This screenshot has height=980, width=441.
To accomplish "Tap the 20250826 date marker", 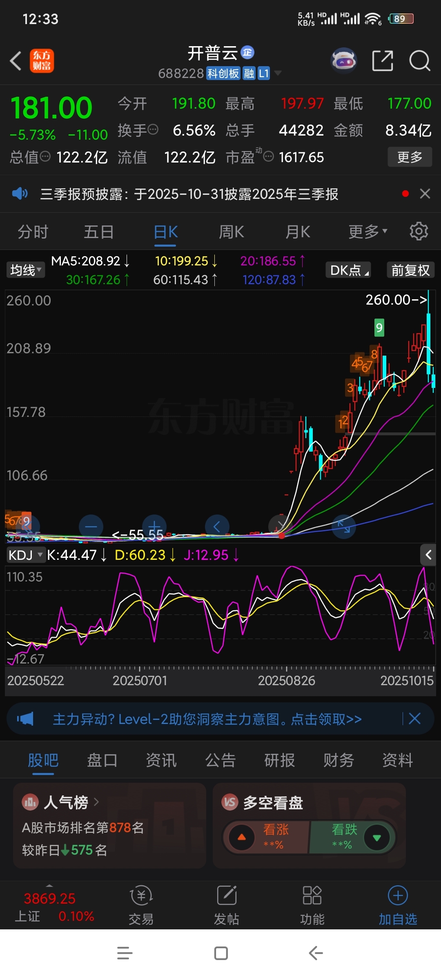I will [286, 680].
